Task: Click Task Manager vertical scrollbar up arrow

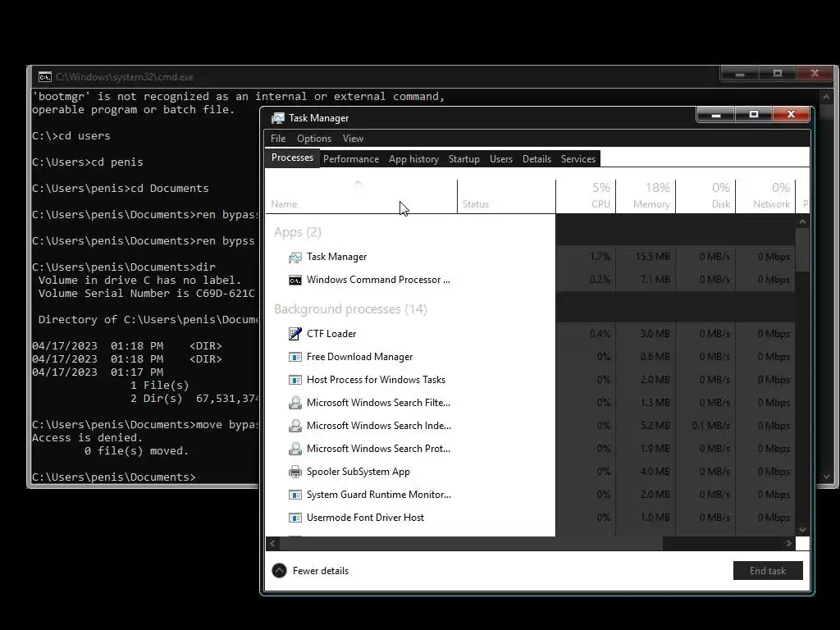Action: point(802,221)
